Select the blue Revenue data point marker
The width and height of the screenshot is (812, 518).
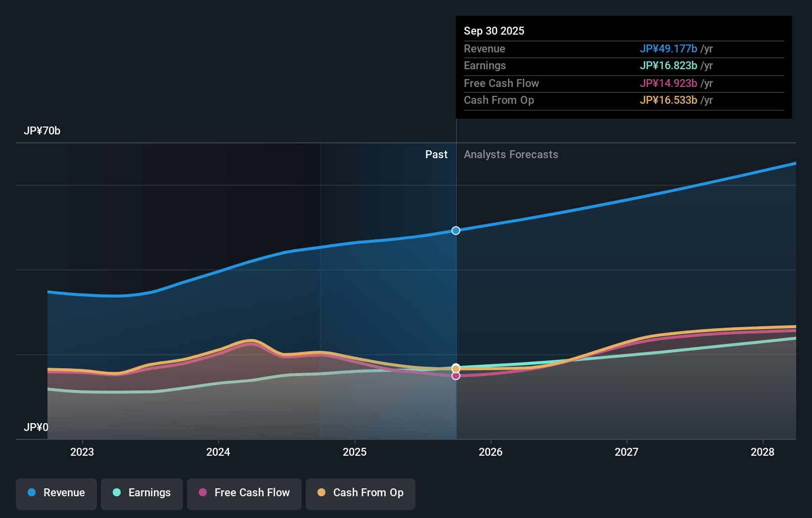(x=455, y=230)
